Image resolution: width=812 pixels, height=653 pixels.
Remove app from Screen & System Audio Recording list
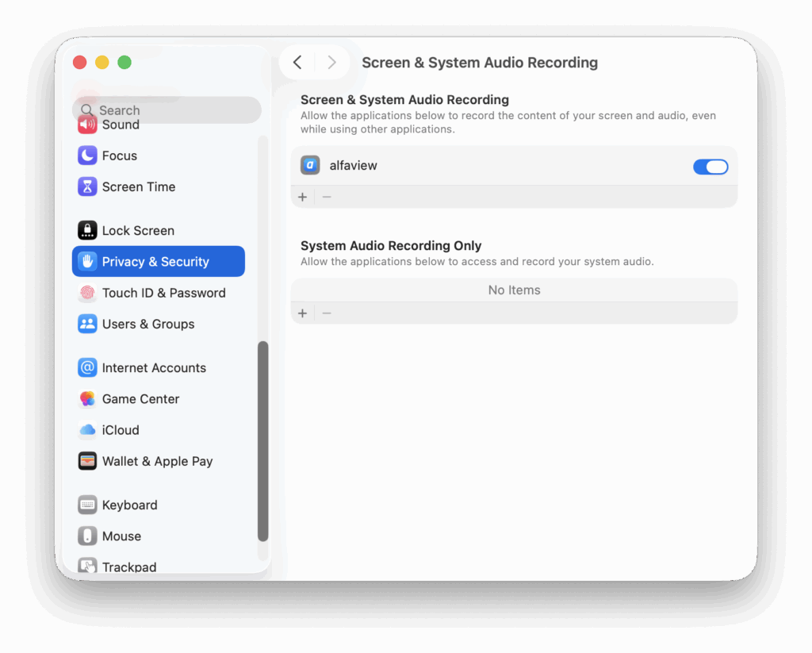click(327, 197)
